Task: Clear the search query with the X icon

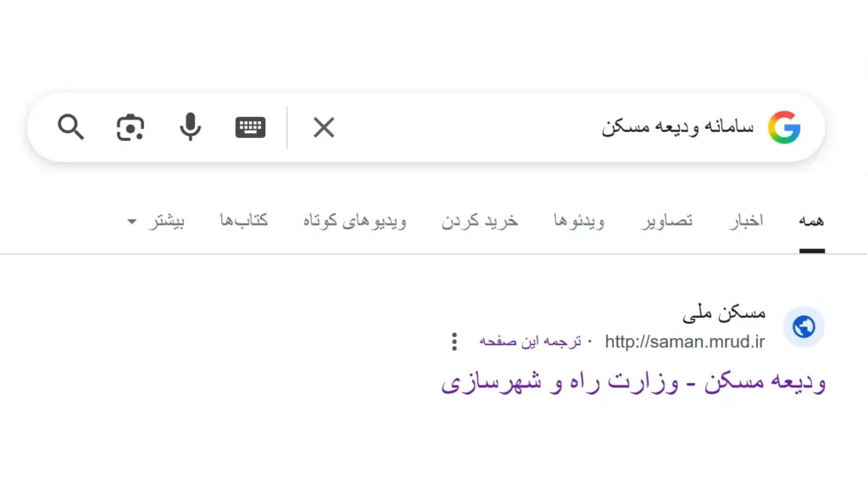Action: 323,127
